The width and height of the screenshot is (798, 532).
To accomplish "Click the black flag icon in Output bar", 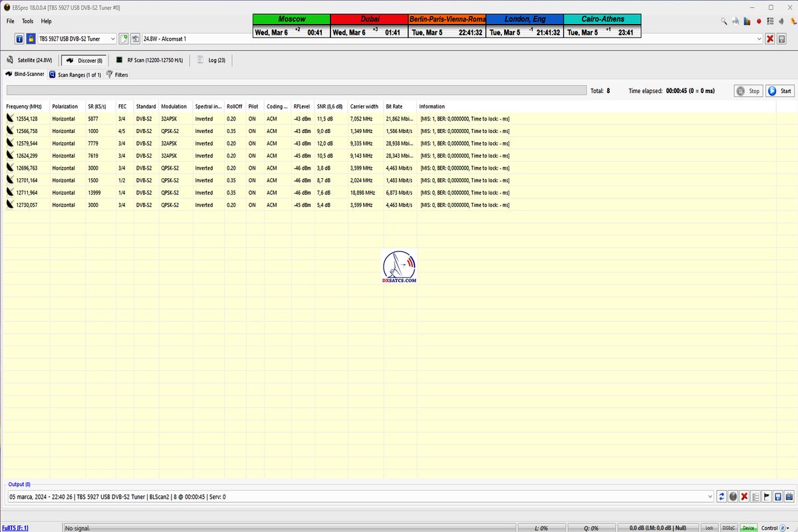I will click(x=767, y=497).
